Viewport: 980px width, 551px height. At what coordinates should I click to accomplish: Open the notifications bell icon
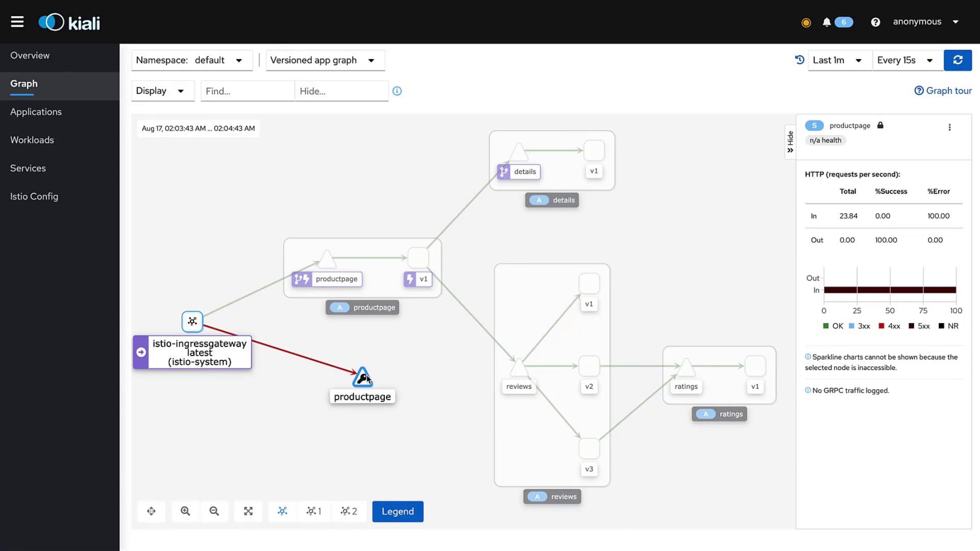(x=826, y=22)
